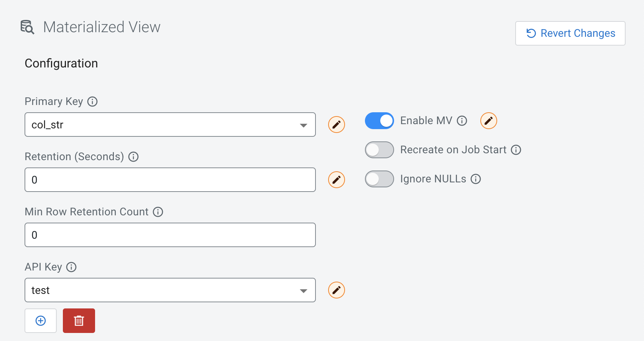
Task: Disable the Enable MV toggle
Action: pyautogui.click(x=379, y=121)
